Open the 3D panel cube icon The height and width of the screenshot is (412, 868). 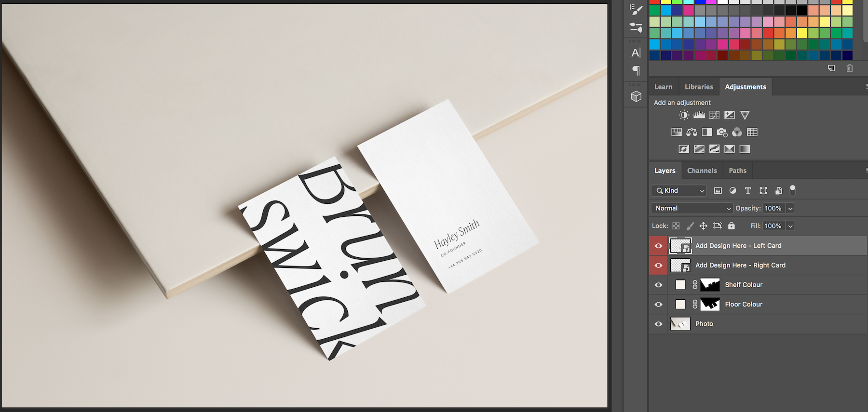pyautogui.click(x=636, y=96)
